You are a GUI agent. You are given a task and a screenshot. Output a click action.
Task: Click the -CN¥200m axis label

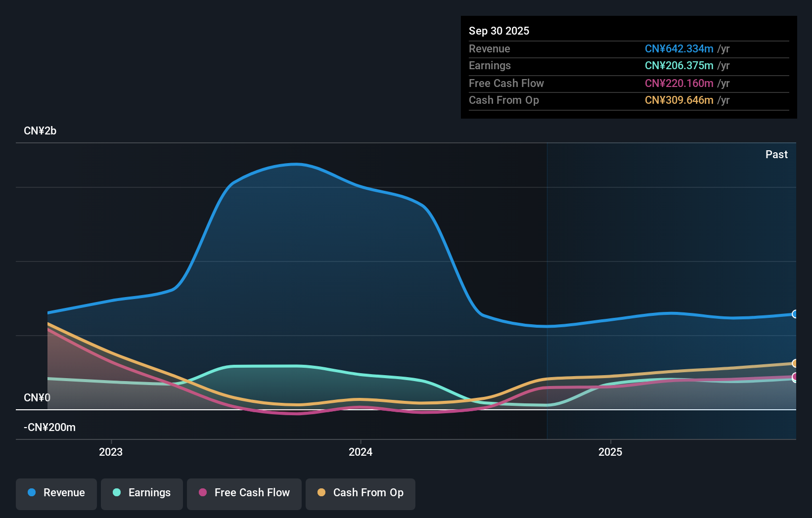click(x=49, y=427)
